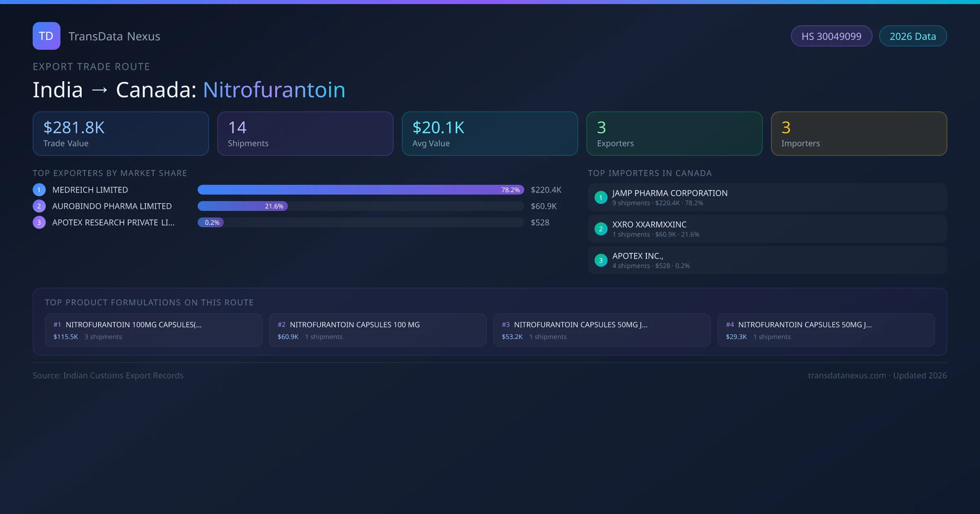The width and height of the screenshot is (980, 514).
Task: Click green rank 1 badge for Jamp Pharma
Action: coord(601,197)
